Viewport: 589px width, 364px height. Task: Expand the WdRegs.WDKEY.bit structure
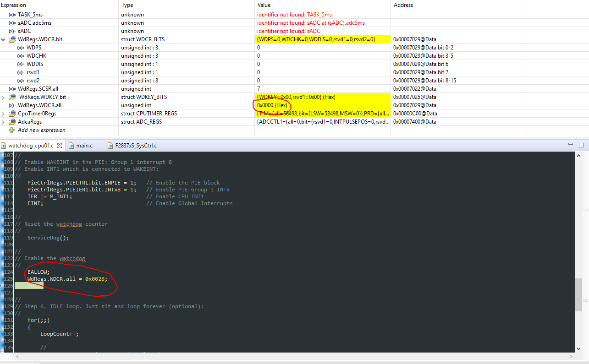tap(3, 97)
